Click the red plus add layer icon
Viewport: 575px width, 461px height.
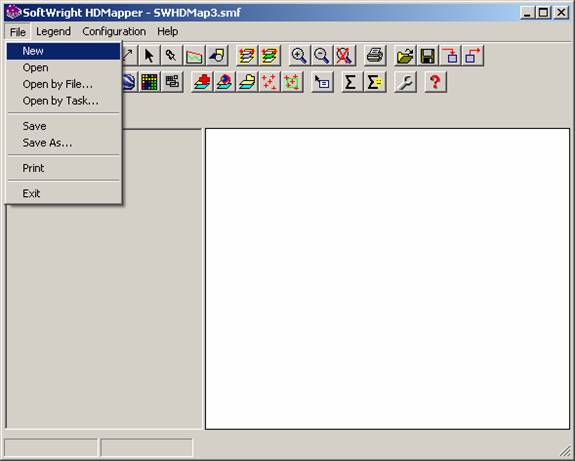(x=202, y=82)
